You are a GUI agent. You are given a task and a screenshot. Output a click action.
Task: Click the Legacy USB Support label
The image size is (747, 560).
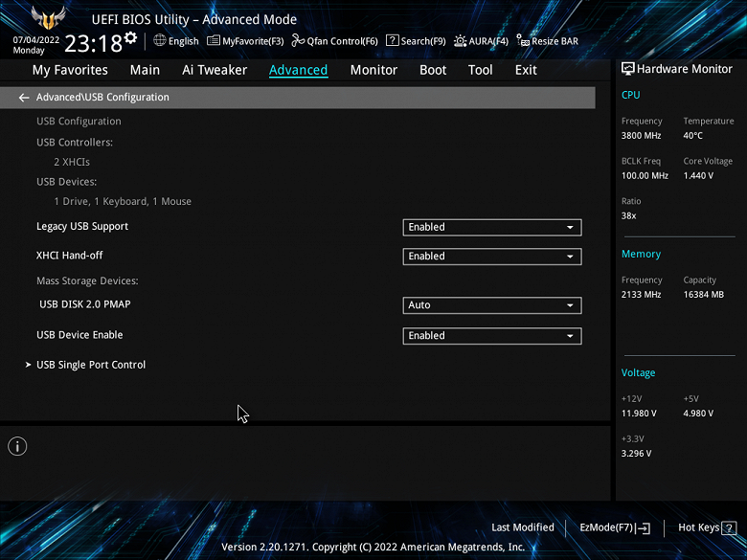(x=82, y=227)
